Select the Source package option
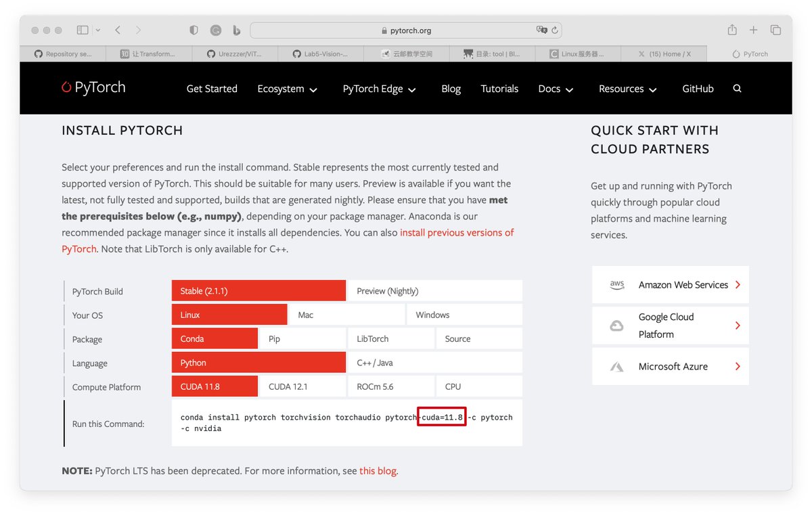Image resolution: width=812 pixels, height=515 pixels. [x=479, y=338]
